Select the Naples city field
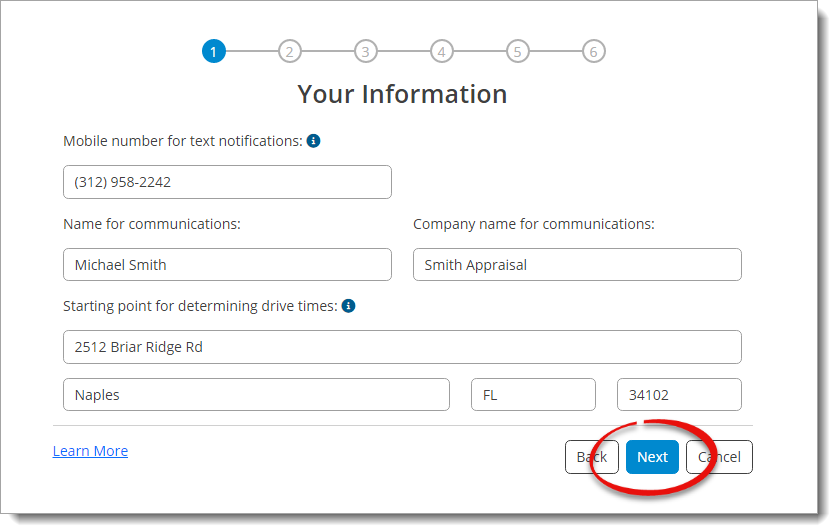830x526 pixels. [x=256, y=395]
